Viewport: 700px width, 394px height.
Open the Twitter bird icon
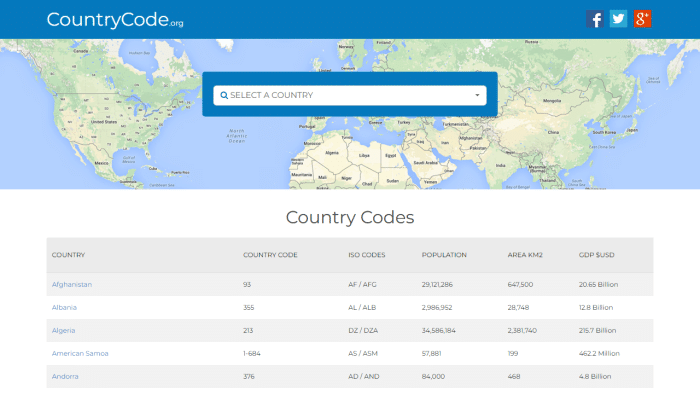pyautogui.click(x=618, y=19)
